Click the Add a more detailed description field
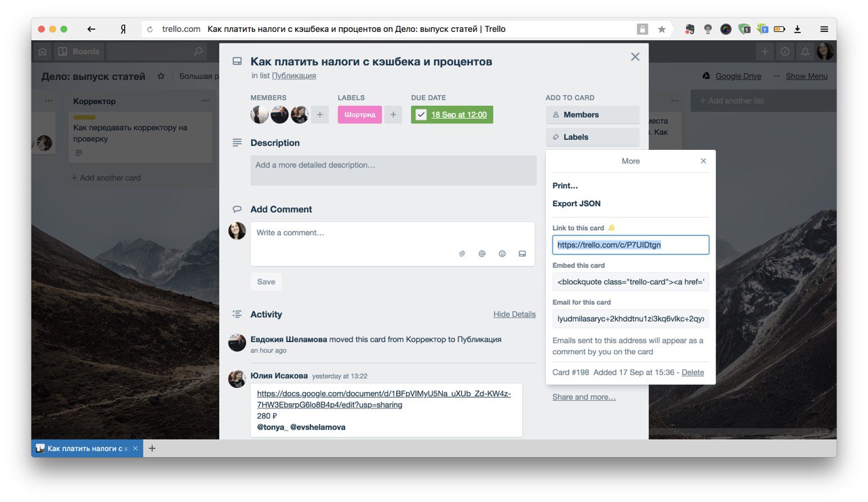Image resolution: width=868 pixels, height=502 pixels. [x=393, y=170]
